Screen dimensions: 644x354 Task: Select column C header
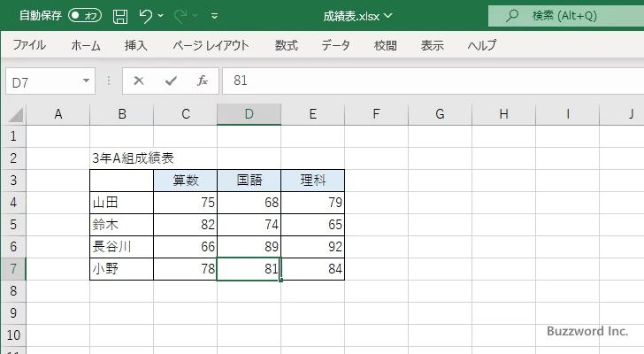click(185, 114)
